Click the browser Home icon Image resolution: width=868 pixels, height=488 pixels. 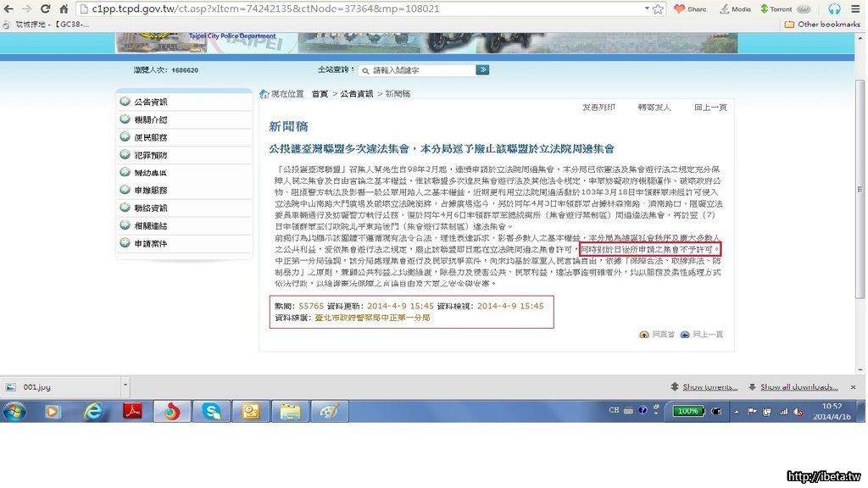63,9
